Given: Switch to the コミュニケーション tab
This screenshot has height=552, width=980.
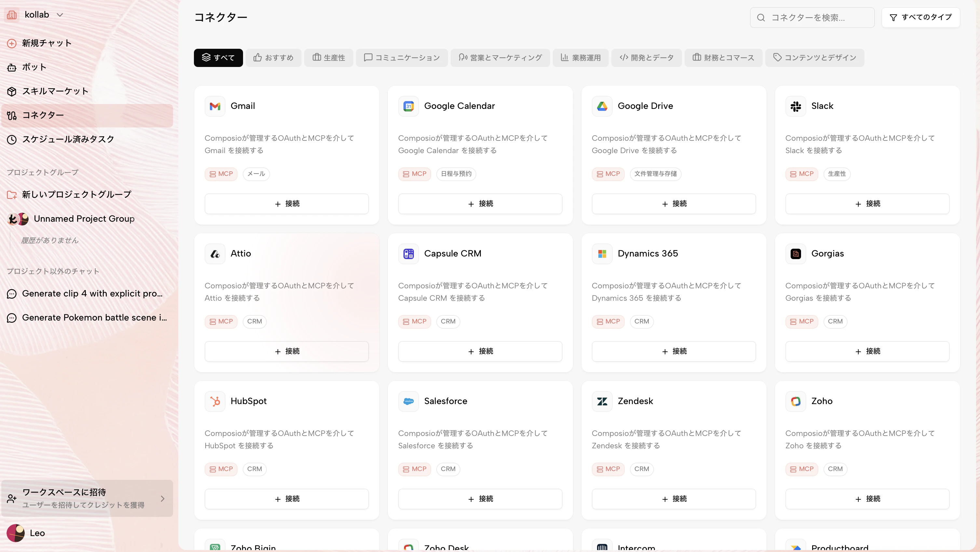Looking at the screenshot, I should click(x=402, y=58).
